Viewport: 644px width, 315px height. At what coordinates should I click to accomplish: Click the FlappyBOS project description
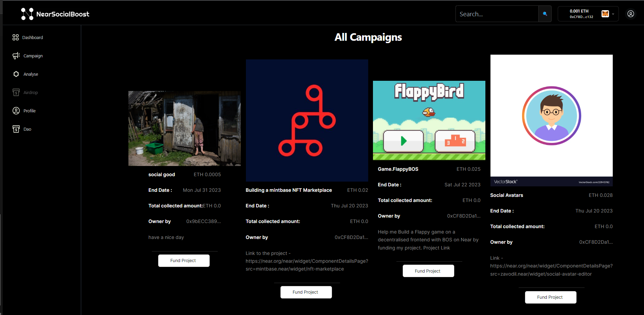(428, 240)
